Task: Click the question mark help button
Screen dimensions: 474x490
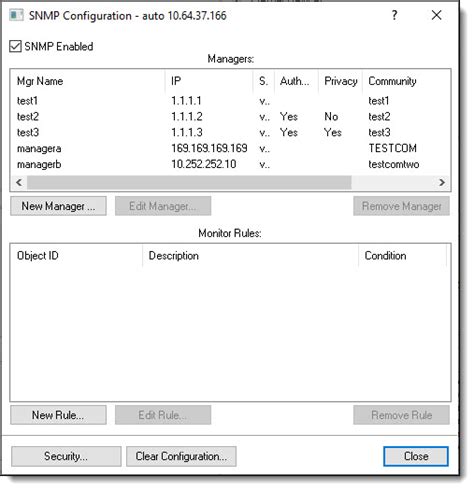Action: click(394, 15)
